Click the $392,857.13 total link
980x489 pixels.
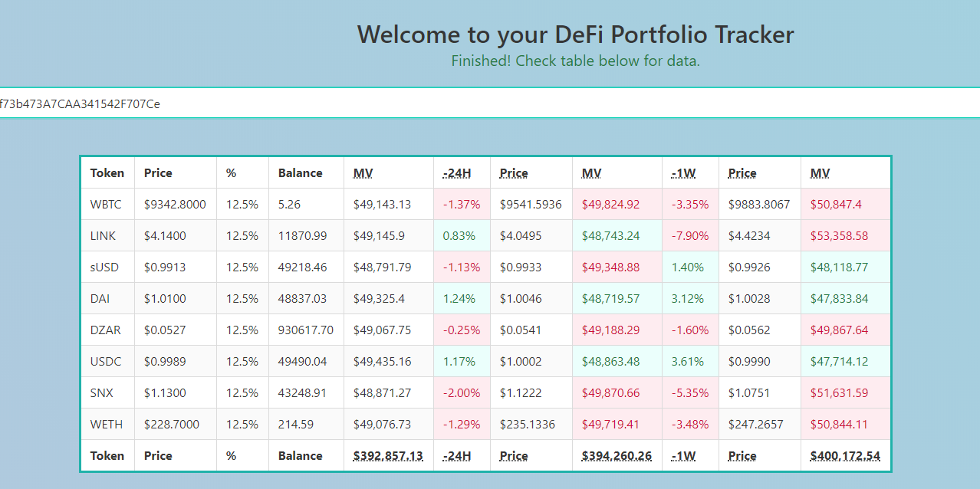[386, 455]
